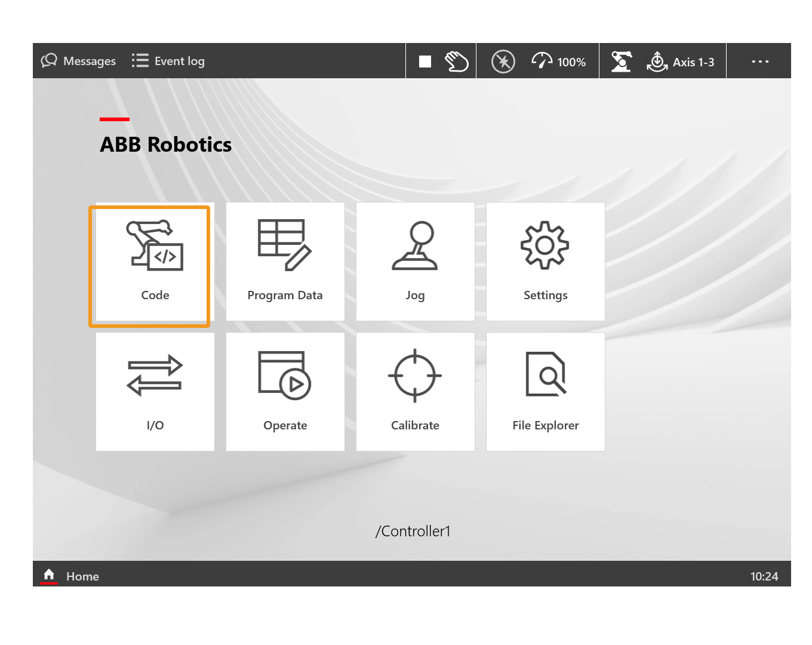The height and width of the screenshot is (645, 812).
Task: Change the Axis 1-3 jog mode
Action: [681, 62]
